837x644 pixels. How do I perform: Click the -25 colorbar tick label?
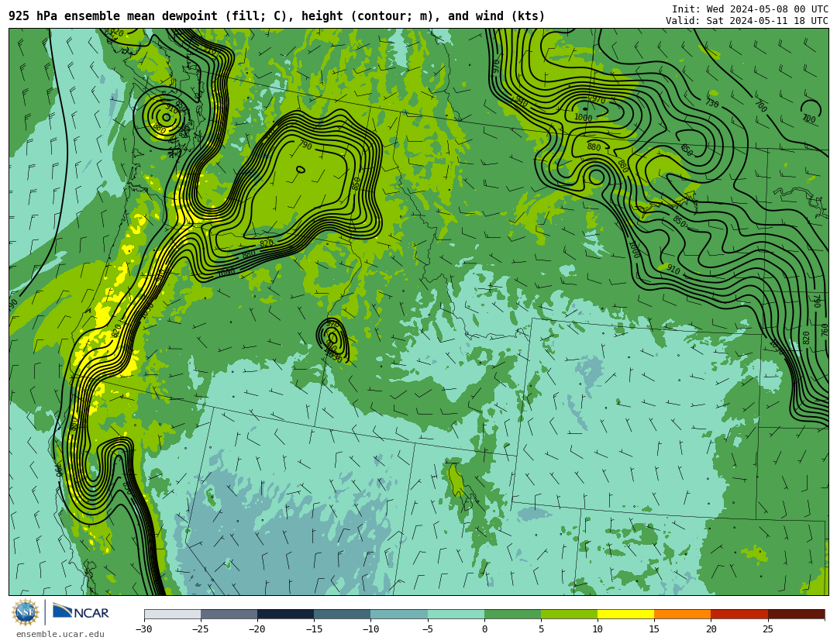[200, 629]
